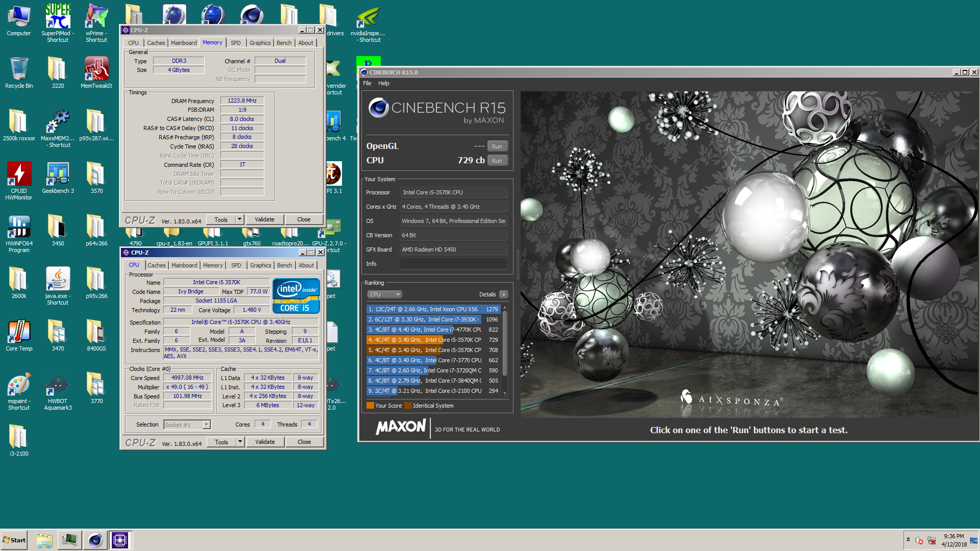The width and height of the screenshot is (980, 551).
Task: Open the Recycle Bin icon
Action: tap(19, 73)
